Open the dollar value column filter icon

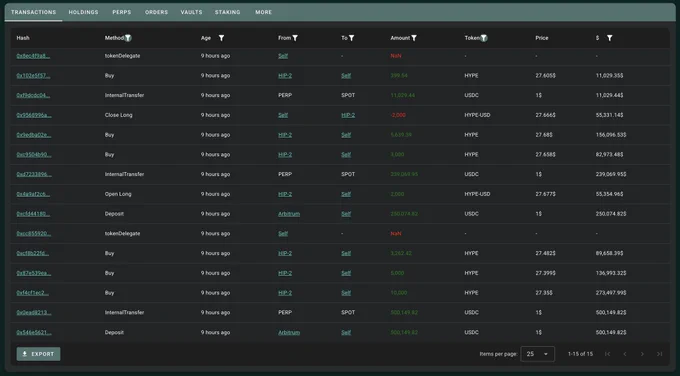click(x=609, y=38)
